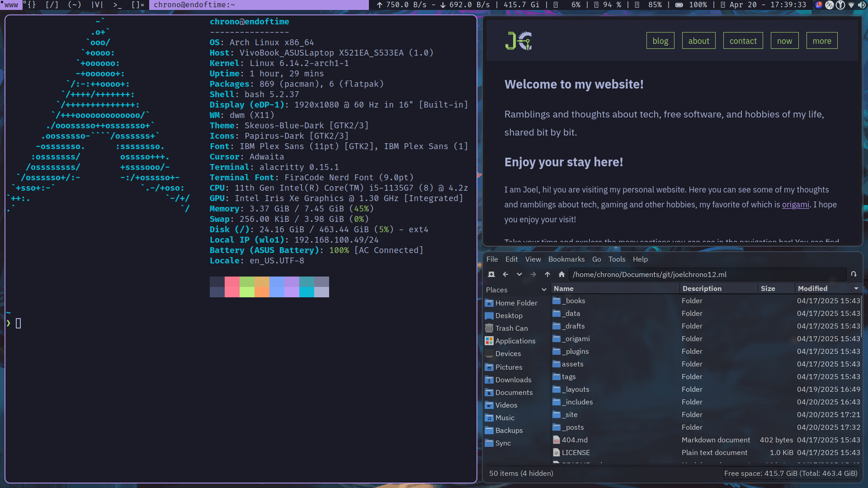The image size is (868, 488).
Task: Open Sync bookmark in sidebar
Action: 503,443
